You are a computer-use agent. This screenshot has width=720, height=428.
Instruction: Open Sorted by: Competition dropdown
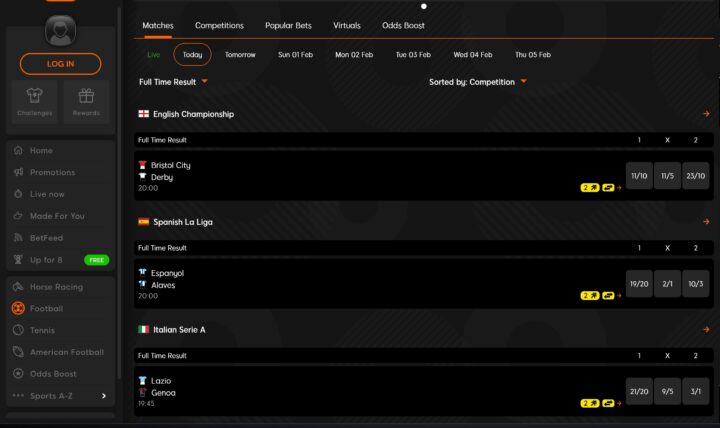(x=478, y=82)
